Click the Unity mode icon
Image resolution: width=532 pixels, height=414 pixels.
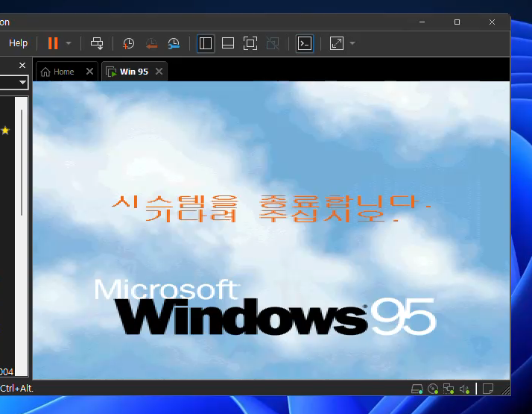coord(273,43)
